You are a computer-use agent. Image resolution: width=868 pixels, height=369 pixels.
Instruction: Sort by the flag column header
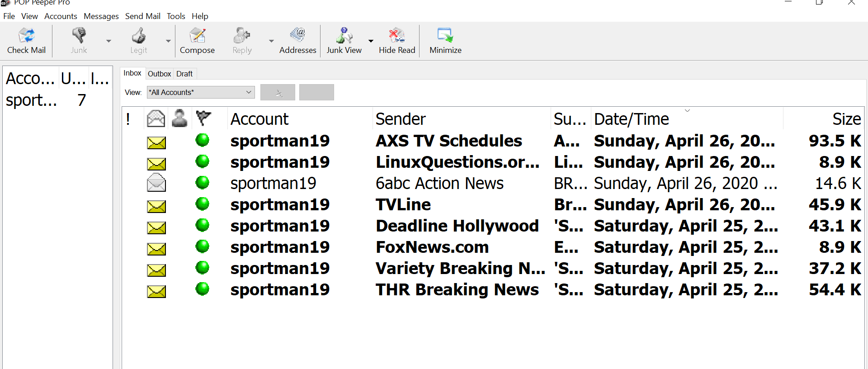pyautogui.click(x=203, y=119)
